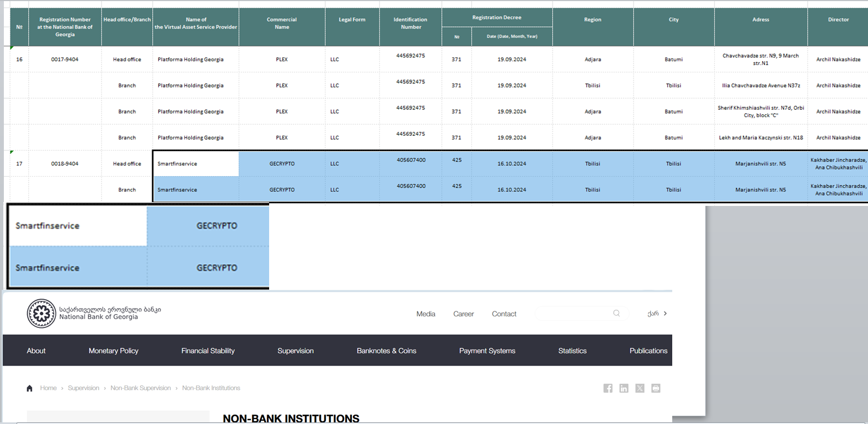Viewport: 868px width, 424px height.
Task: Select GECRYPTO cell in the Head office row
Action: [x=282, y=164]
